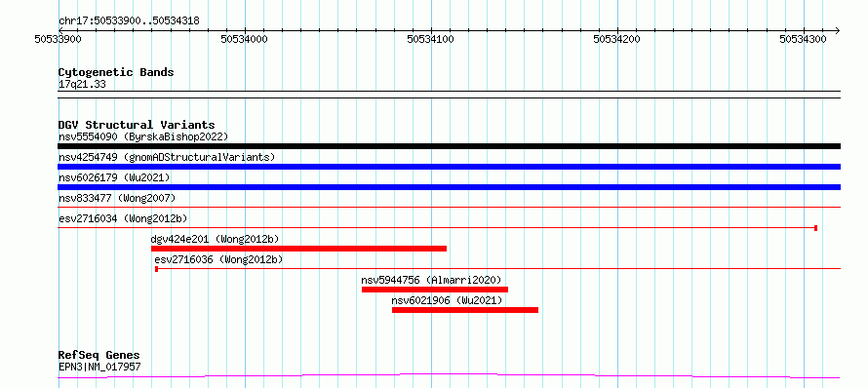Open nsv833477 (Wong2007) label
Image resolution: width=868 pixels, height=388 pixels.
117,198
